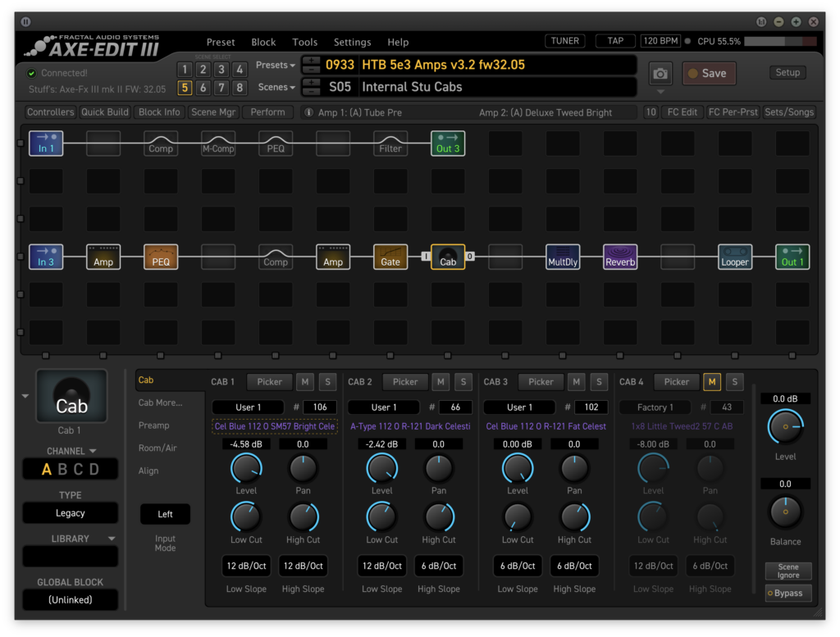This screenshot has width=840, height=637.
Task: Mute CAB 2 with the M button
Action: pyautogui.click(x=441, y=382)
